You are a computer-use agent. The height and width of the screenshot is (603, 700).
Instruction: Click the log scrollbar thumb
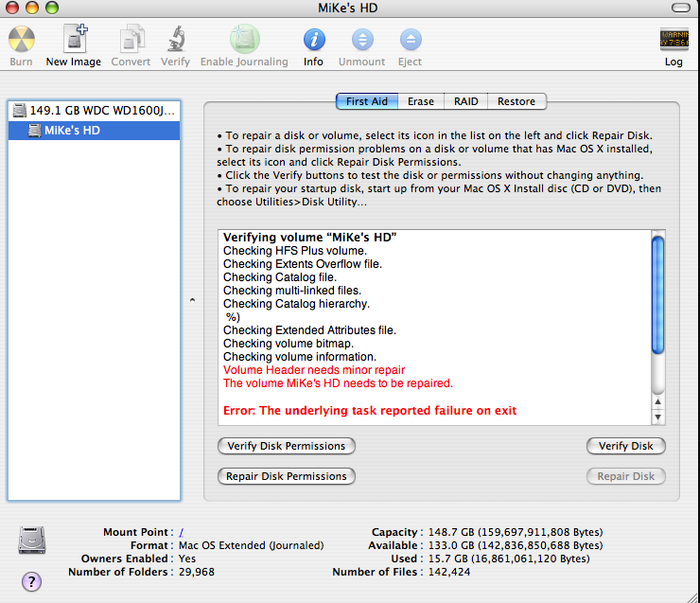coord(658,295)
